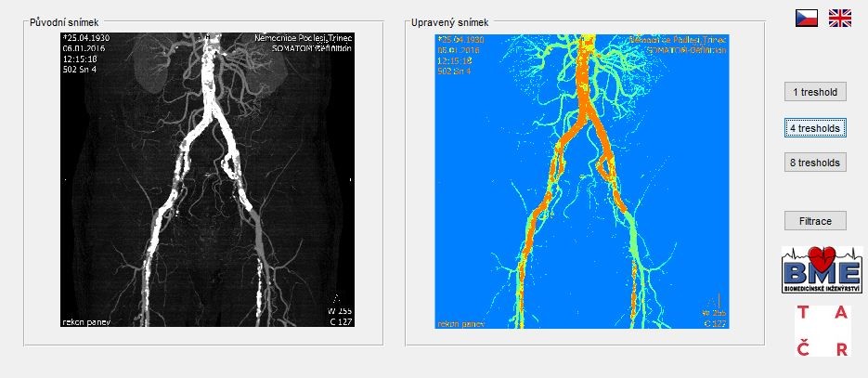This screenshot has width=868, height=378.
Task: Select the 'Původní snímek' panel label
Action: pos(64,22)
